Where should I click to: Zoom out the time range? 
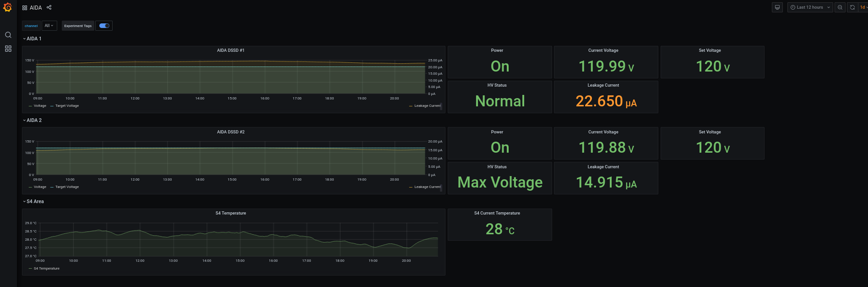(840, 7)
